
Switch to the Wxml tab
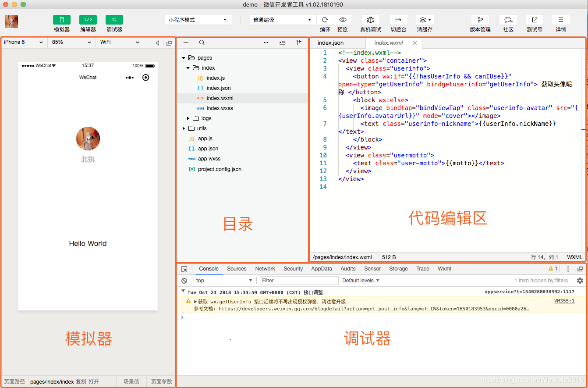point(444,269)
